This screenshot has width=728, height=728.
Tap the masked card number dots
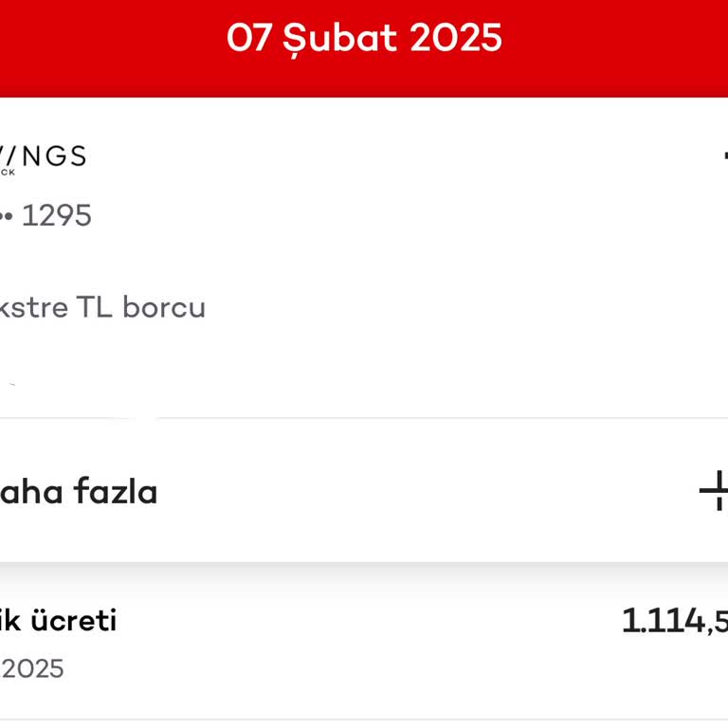6,216
